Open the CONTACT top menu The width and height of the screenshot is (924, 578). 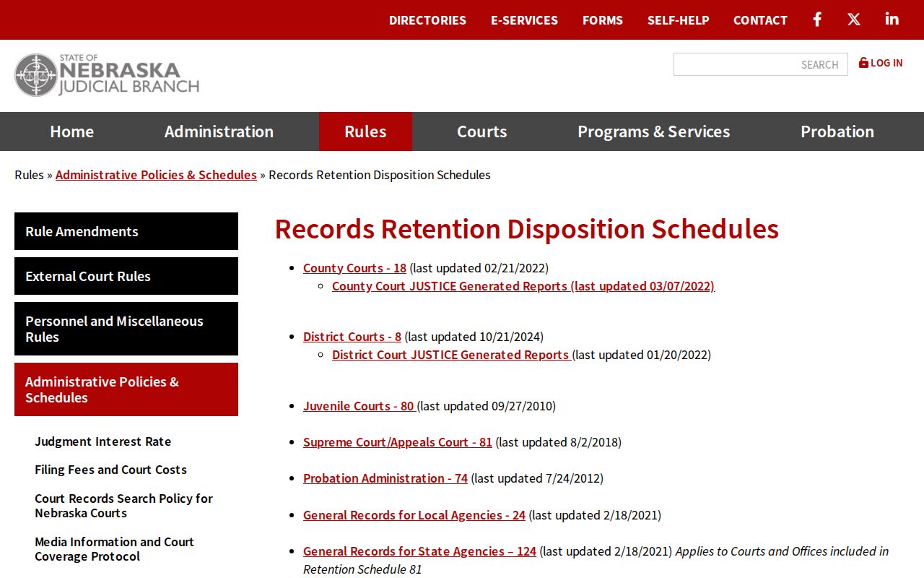[x=760, y=20]
